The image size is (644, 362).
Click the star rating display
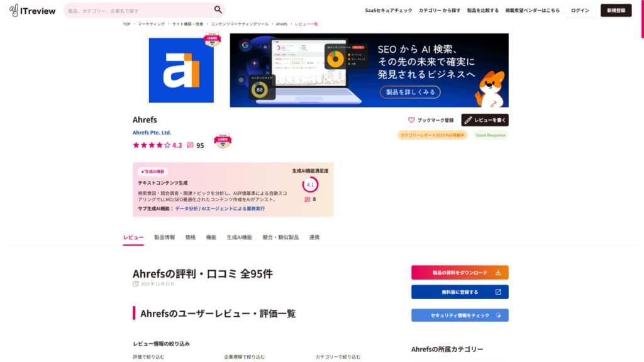(x=152, y=145)
